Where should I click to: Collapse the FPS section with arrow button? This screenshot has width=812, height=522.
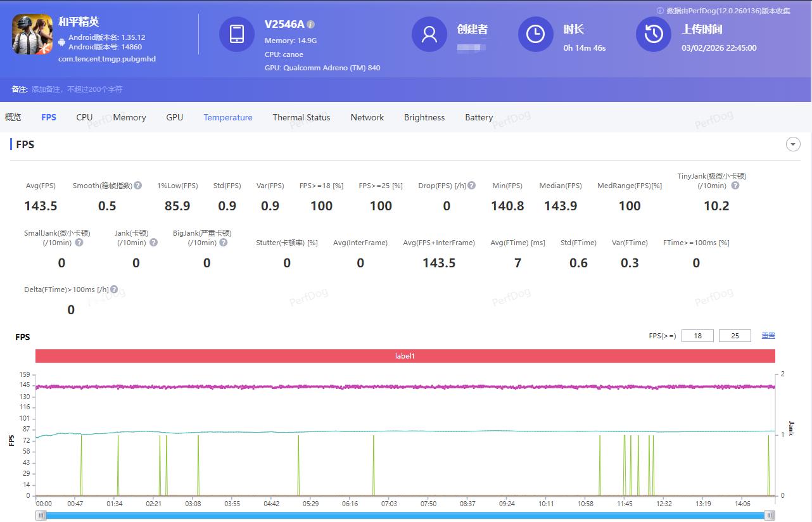pyautogui.click(x=793, y=144)
